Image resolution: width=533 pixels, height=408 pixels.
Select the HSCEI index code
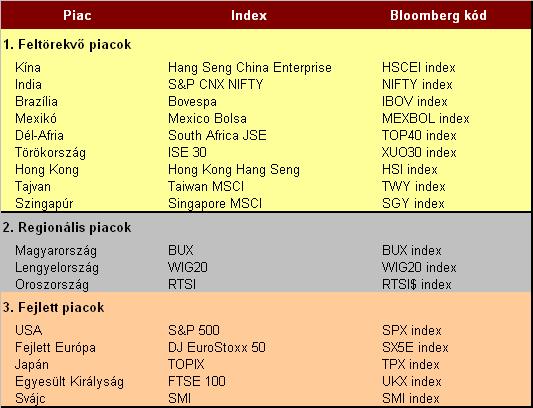(418, 67)
